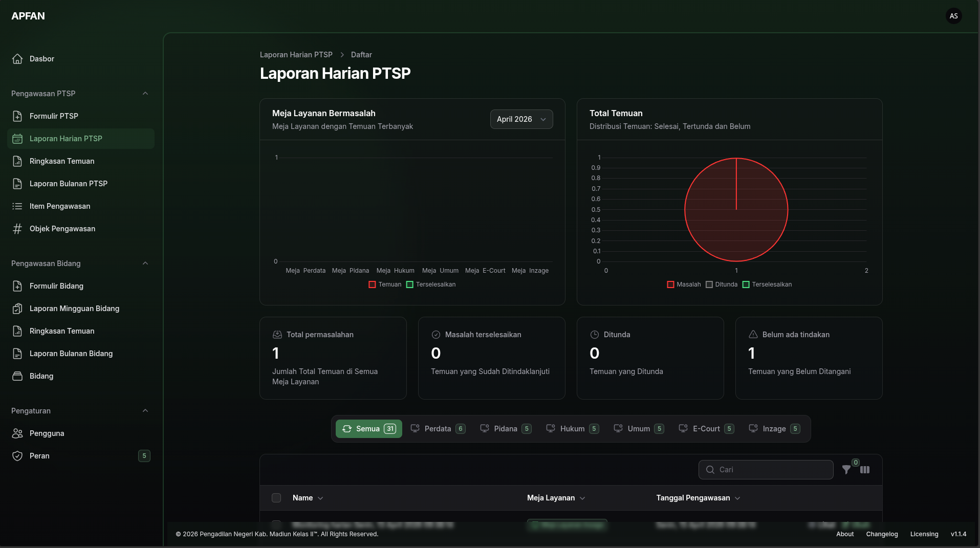Switch to the Hukum tab
980x548 pixels.
[x=572, y=429]
